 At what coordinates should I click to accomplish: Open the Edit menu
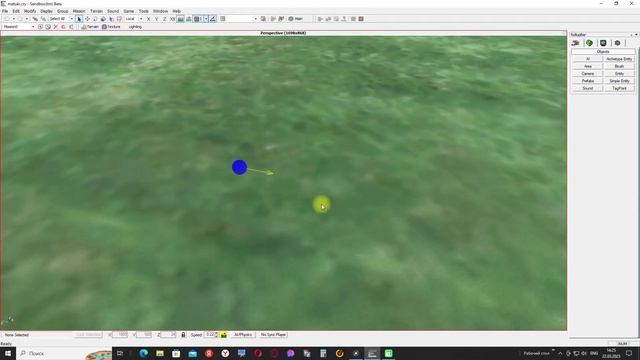(16, 11)
